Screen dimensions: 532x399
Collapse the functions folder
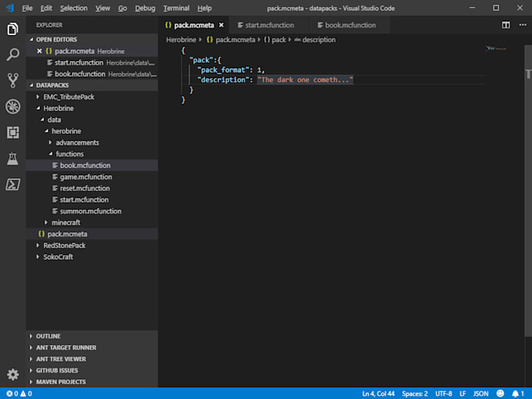(x=70, y=154)
